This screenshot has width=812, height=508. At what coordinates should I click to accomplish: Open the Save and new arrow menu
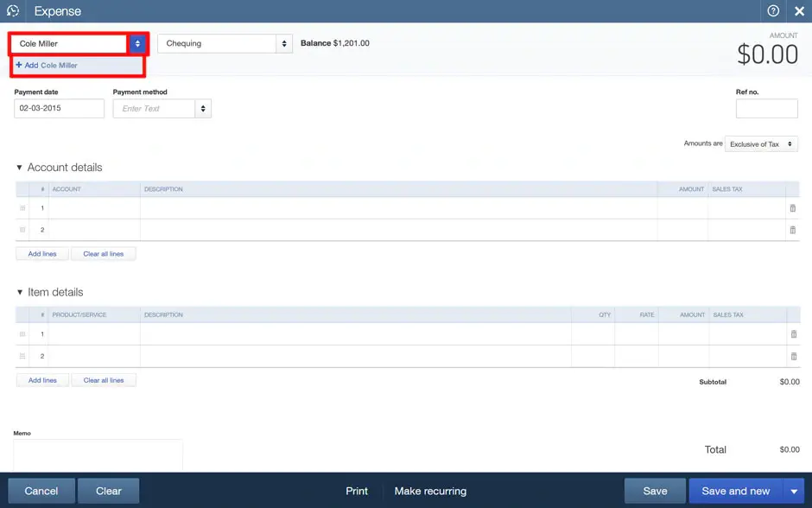pyautogui.click(x=794, y=491)
